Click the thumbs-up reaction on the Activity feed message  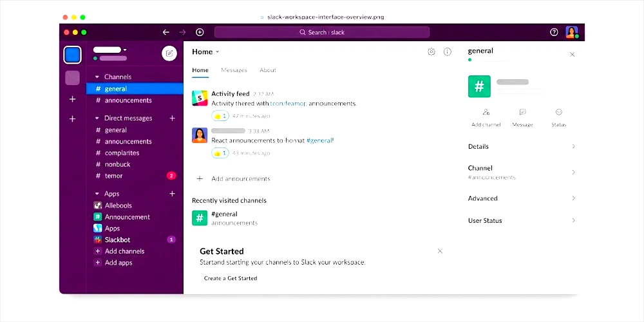220,116
